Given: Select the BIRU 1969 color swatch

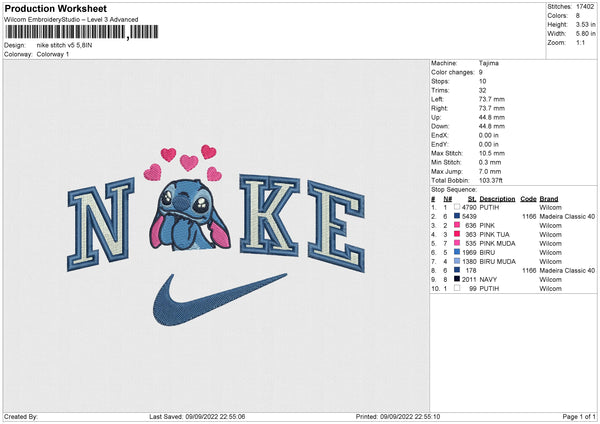Looking at the screenshot, I should pos(457,252).
